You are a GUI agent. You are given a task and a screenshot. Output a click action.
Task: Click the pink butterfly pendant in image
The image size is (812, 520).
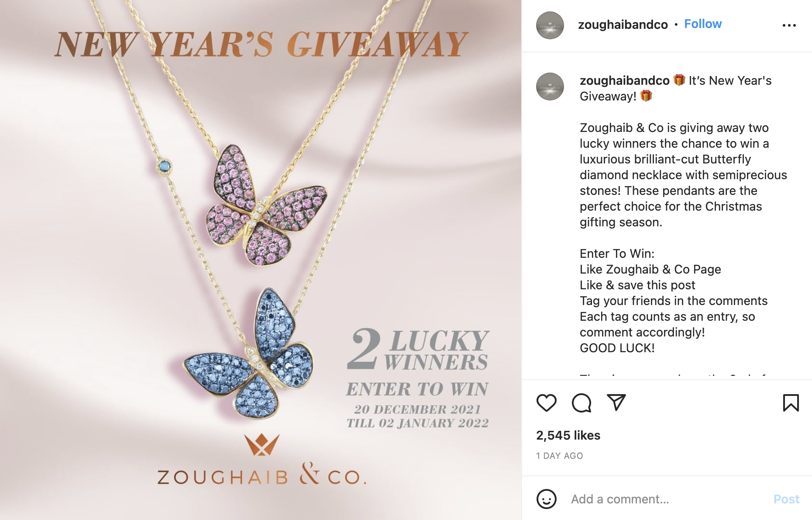(266, 205)
